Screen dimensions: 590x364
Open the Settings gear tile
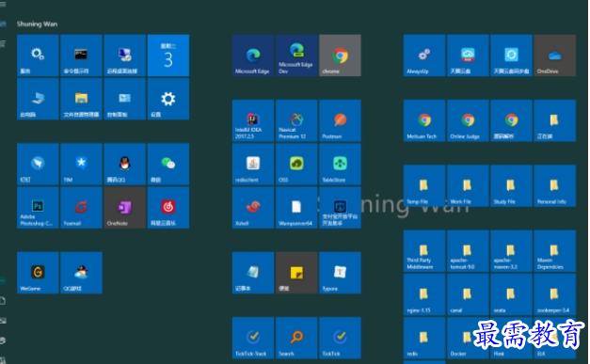pyautogui.click(x=168, y=99)
